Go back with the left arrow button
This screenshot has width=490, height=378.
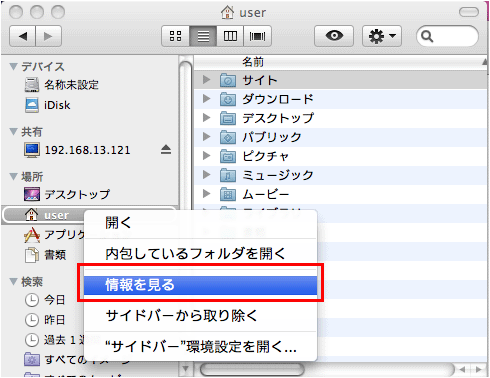coord(23,36)
